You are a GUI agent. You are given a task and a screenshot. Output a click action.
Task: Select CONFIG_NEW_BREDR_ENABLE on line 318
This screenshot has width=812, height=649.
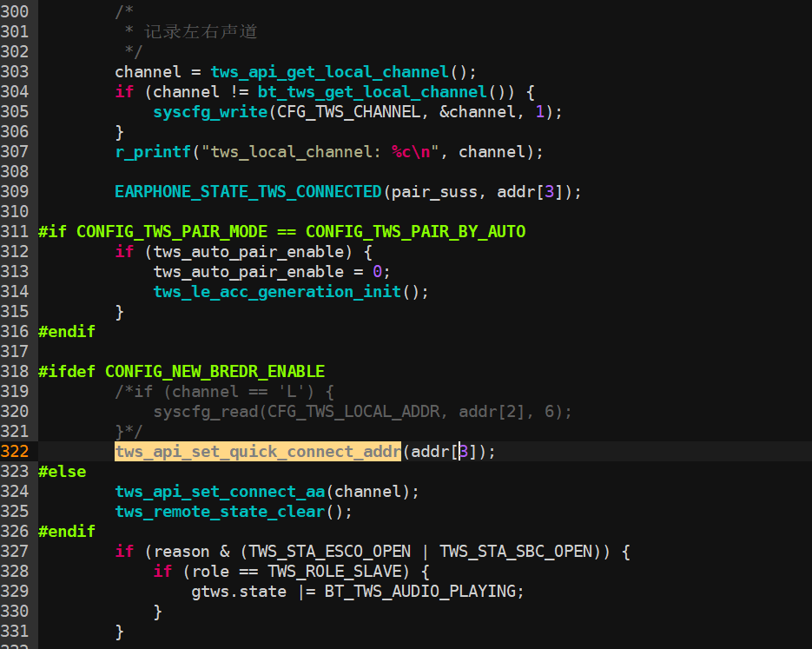215,372
